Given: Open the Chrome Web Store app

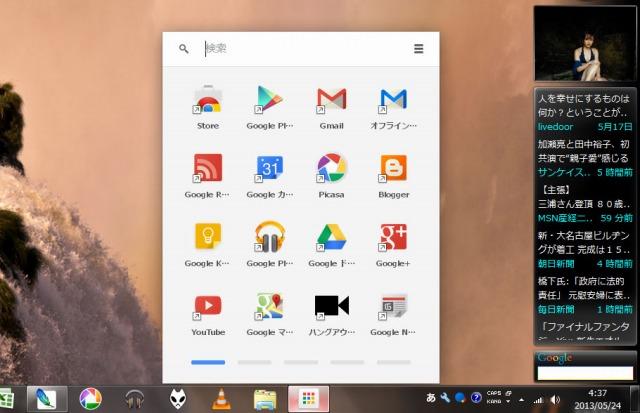Looking at the screenshot, I should point(208,100).
